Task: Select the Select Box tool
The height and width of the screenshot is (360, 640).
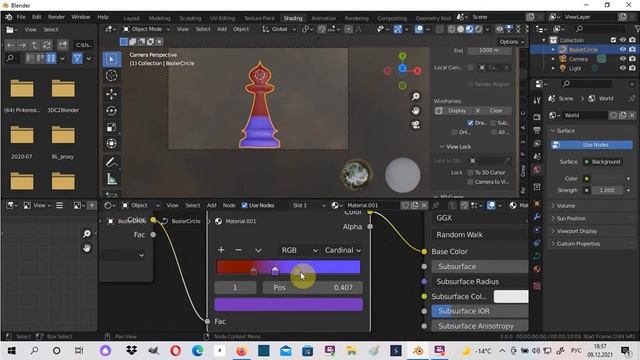Action: click(x=111, y=59)
